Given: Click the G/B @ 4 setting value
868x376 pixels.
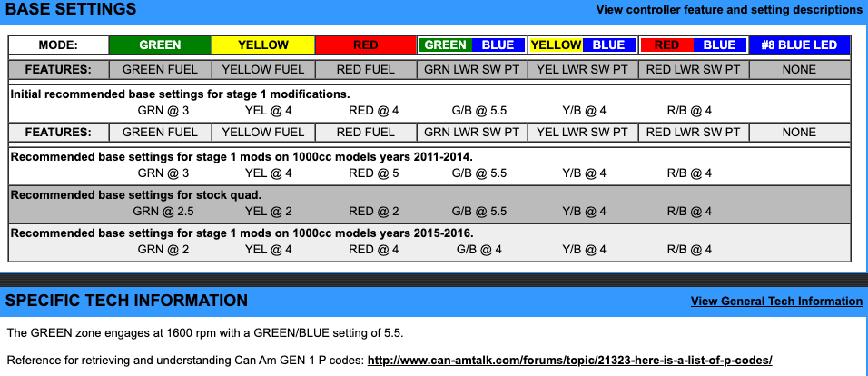Looking at the screenshot, I should click(x=477, y=249).
